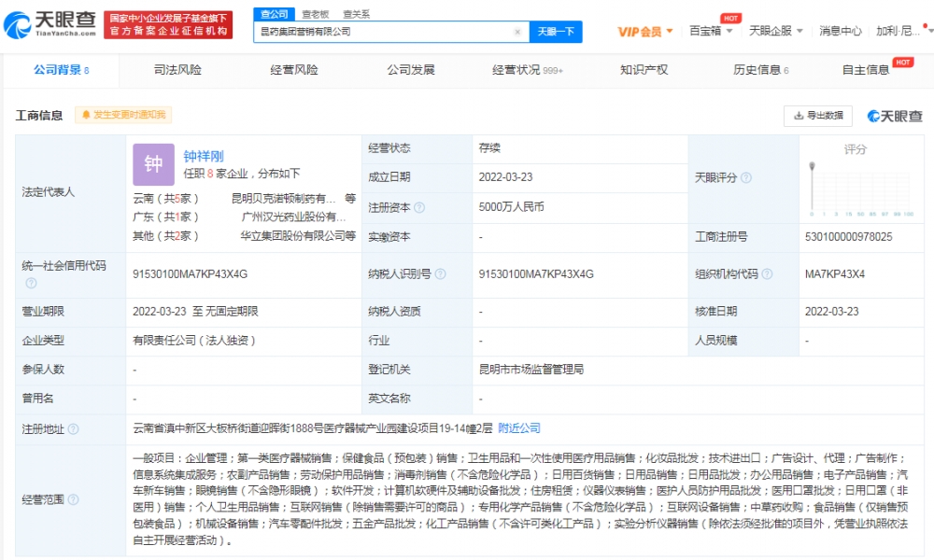Click the bell icon in 发生变更时通知我
Screen dimensions: 934x560
click(x=86, y=115)
